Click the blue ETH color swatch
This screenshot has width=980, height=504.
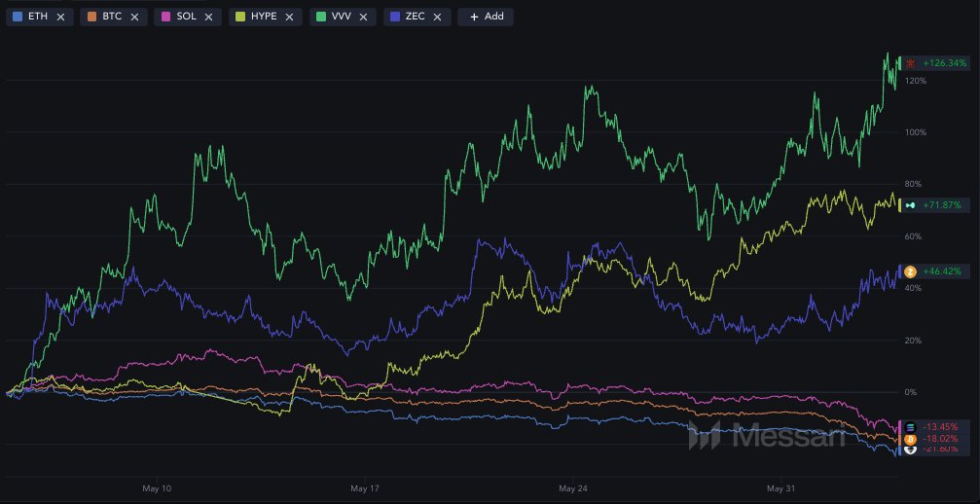coord(18,17)
